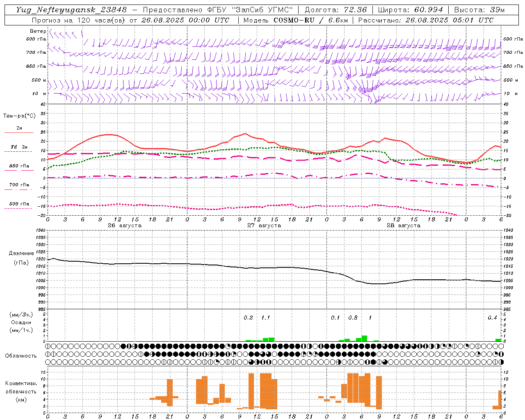Click the date label 28 августа
525x420 pixels.
point(404,226)
